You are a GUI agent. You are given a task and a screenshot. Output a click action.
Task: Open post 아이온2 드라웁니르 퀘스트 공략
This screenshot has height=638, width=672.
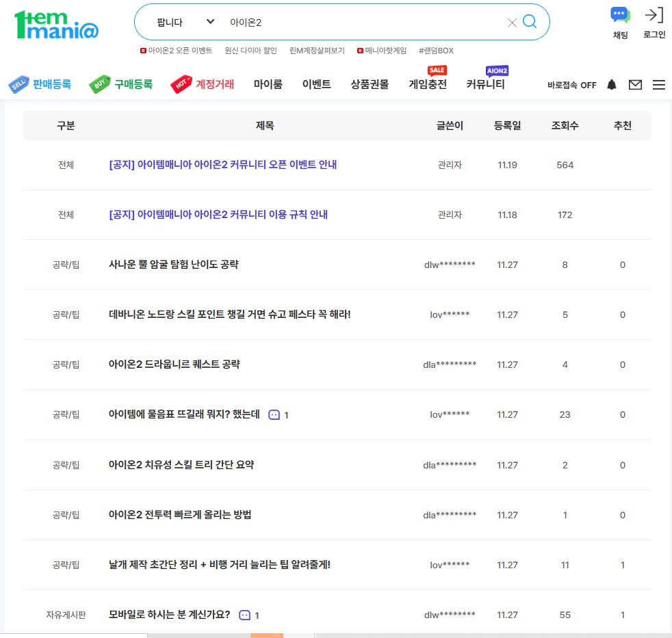tap(175, 364)
